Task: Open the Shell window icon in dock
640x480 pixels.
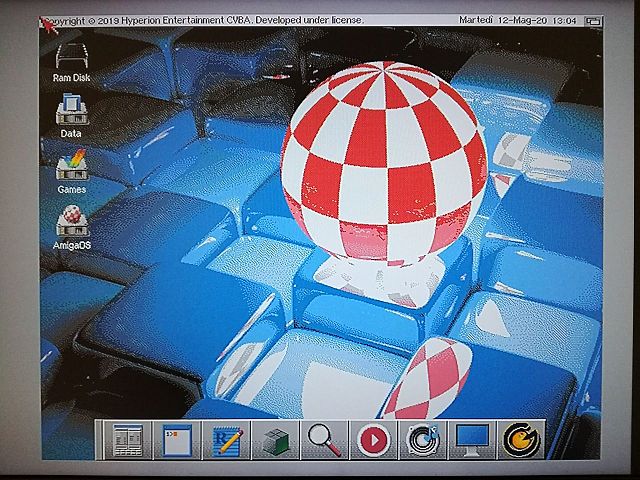Action: [x=176, y=440]
